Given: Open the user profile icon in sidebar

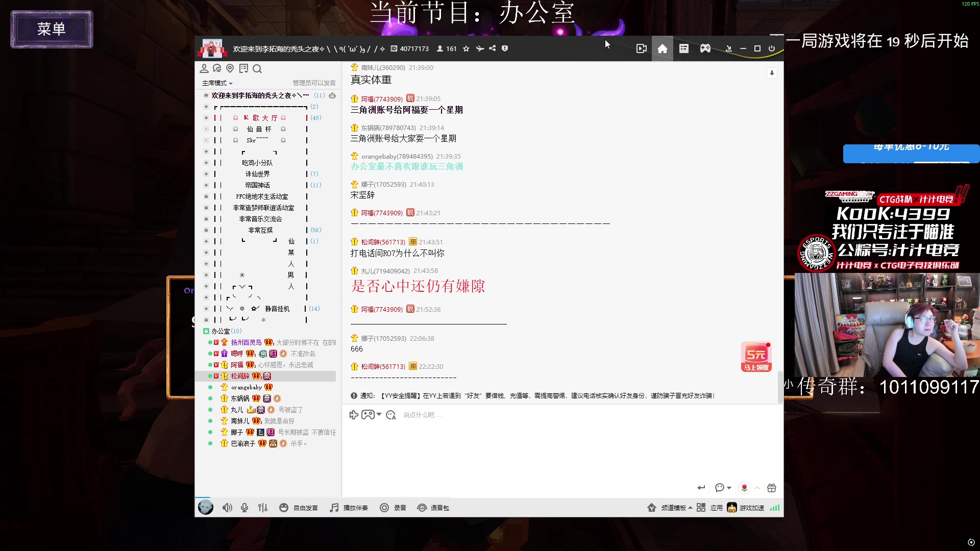Looking at the screenshot, I should tap(204, 68).
